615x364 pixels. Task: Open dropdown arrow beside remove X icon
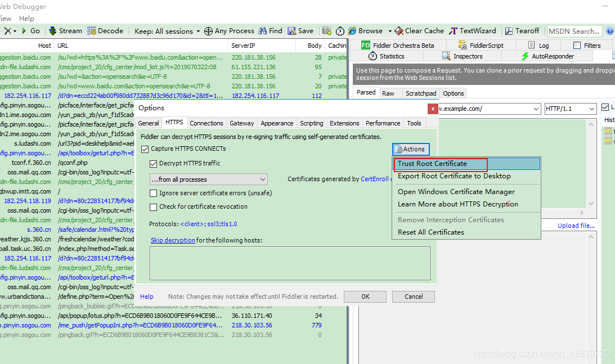tap(15, 31)
